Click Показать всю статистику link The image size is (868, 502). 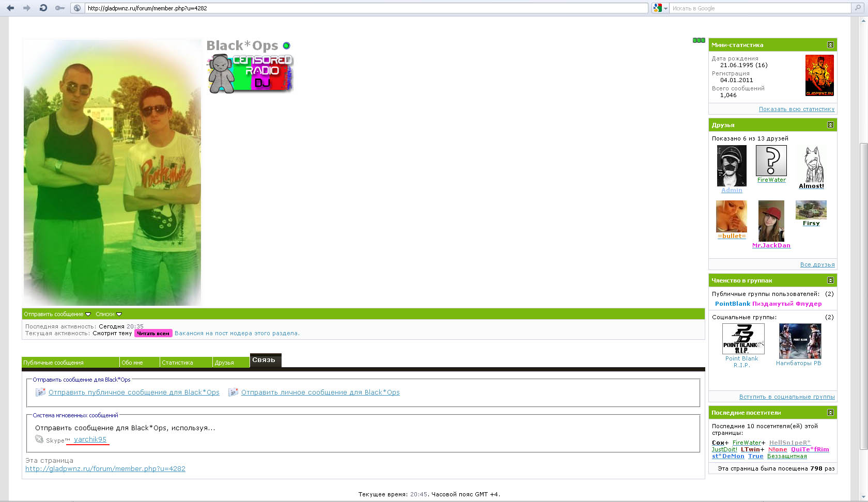(797, 109)
